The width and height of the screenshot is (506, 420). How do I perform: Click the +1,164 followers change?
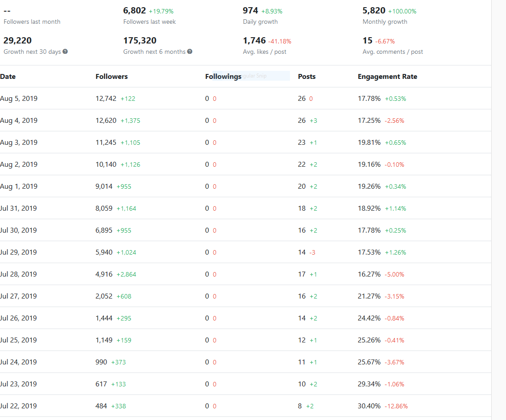[126, 208]
